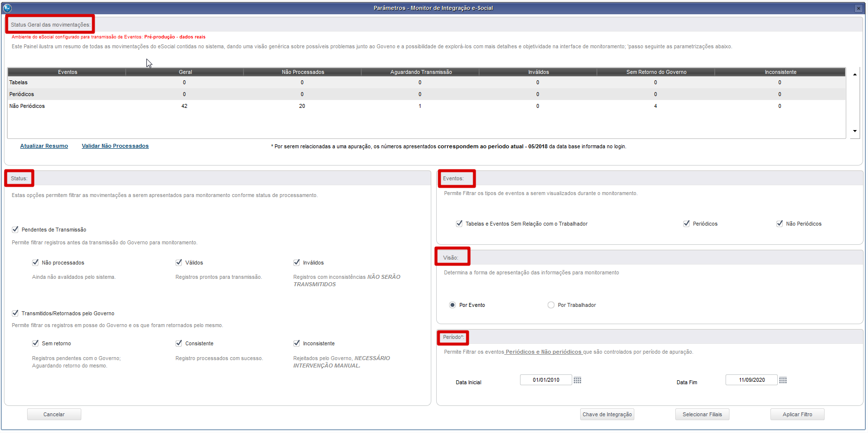Apply filter with Aplicar Filtro button
Screen dimensions: 868x433
pyautogui.click(x=798, y=414)
